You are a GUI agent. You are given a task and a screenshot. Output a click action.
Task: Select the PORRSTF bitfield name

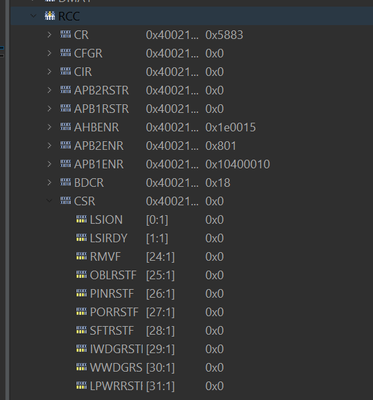(x=114, y=312)
